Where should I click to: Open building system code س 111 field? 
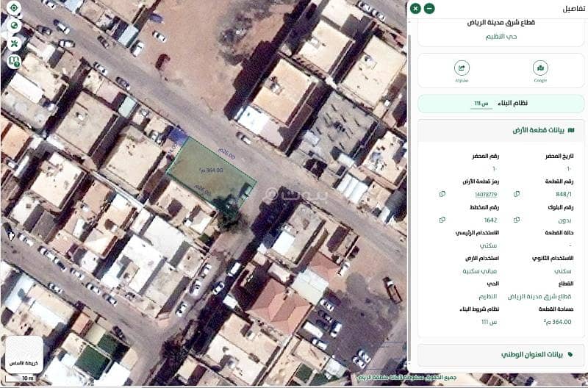481,104
